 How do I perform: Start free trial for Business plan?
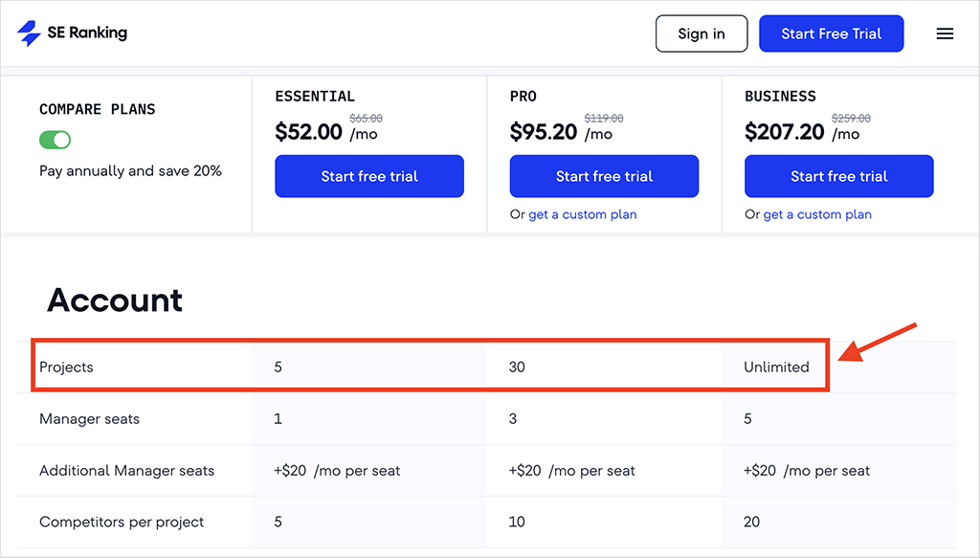[838, 176]
